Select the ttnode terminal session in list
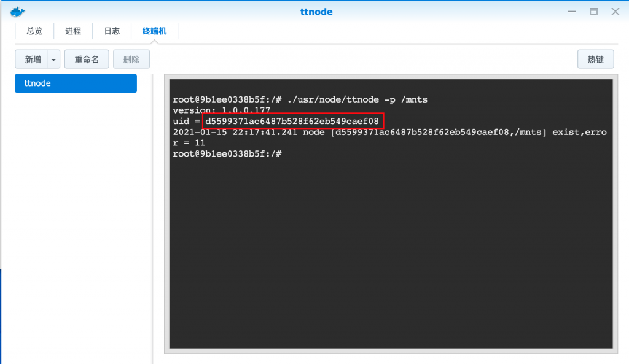Screen dimensions: 629x364 point(76,83)
